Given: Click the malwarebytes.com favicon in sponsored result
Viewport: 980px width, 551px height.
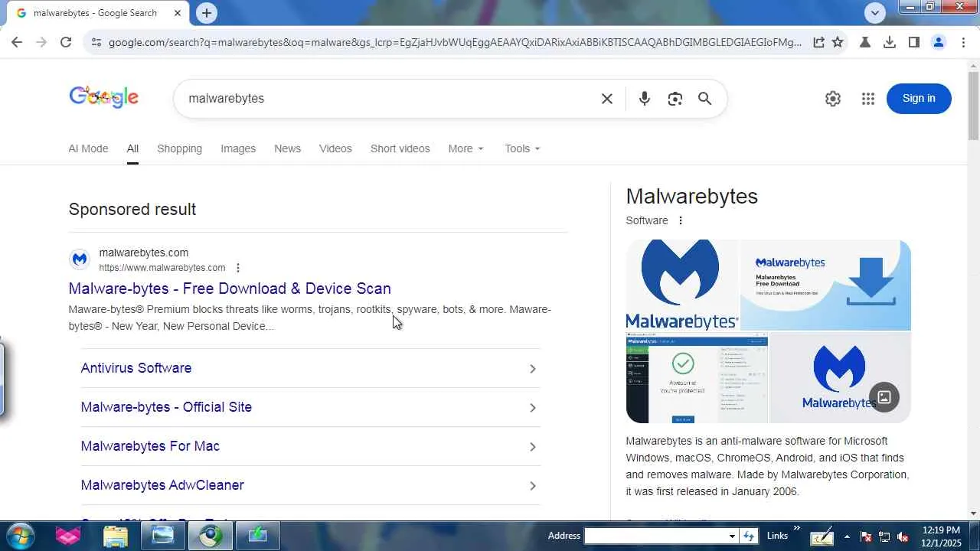Looking at the screenshot, I should click(80, 259).
